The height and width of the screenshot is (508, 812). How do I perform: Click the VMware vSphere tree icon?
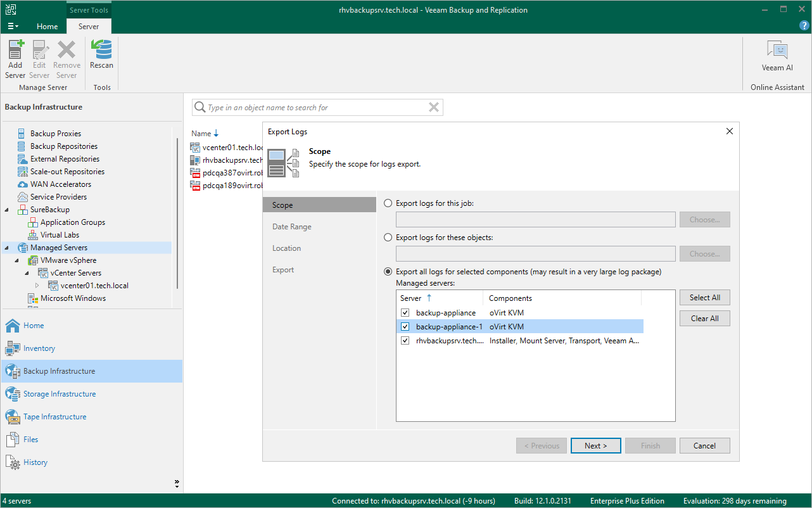click(33, 260)
